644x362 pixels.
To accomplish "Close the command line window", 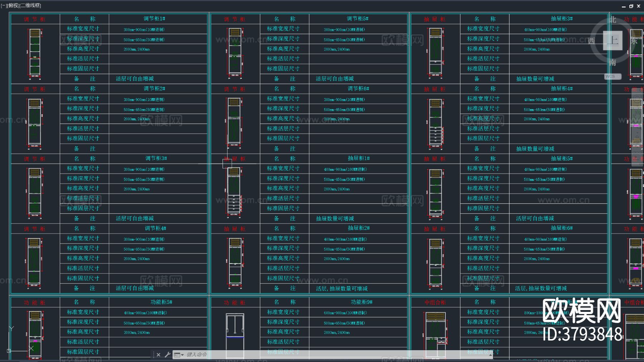I will [158, 354].
